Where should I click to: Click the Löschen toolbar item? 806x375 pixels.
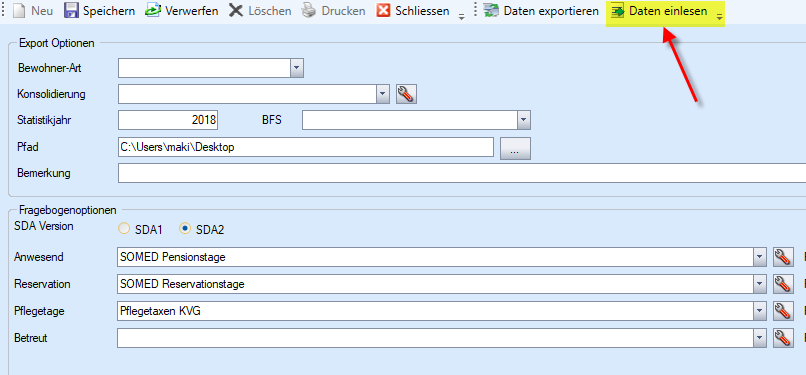tap(260, 11)
